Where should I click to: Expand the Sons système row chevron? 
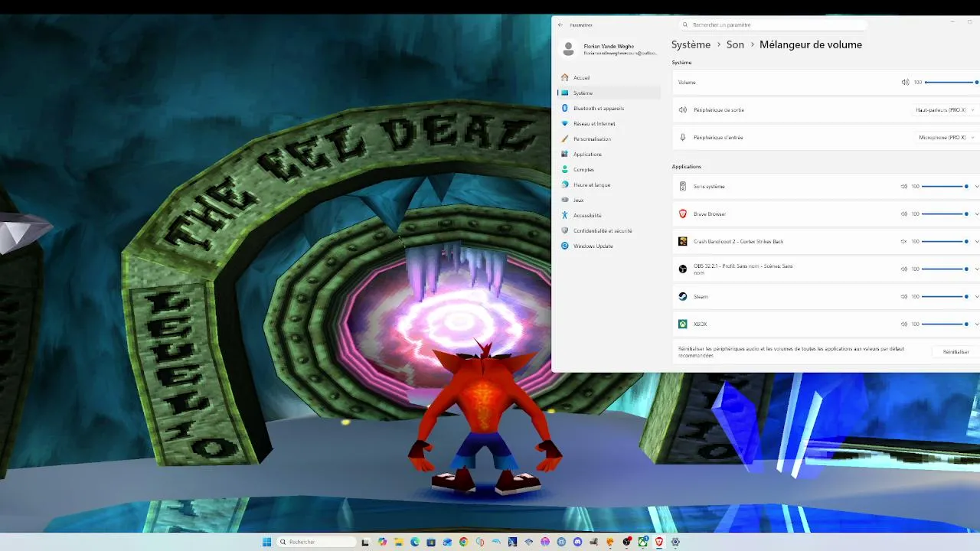pos(976,186)
